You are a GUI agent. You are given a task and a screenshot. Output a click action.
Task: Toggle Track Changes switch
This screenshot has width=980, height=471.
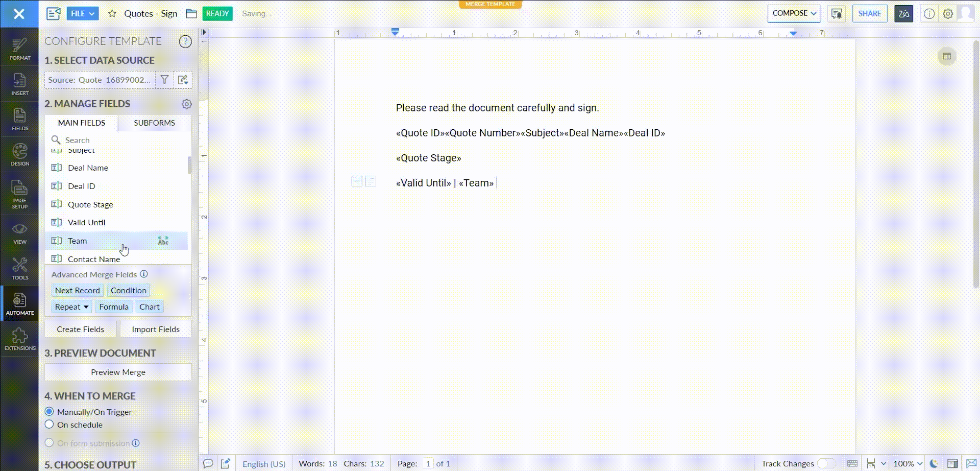pos(826,463)
